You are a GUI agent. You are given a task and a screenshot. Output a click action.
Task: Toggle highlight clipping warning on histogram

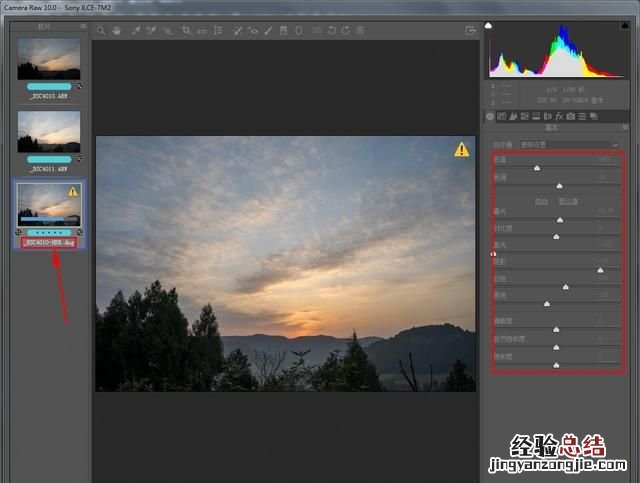[625, 26]
